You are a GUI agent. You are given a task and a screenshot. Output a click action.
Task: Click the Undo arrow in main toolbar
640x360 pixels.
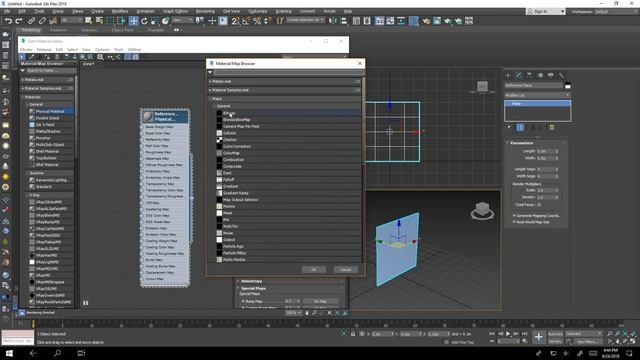click(x=8, y=21)
